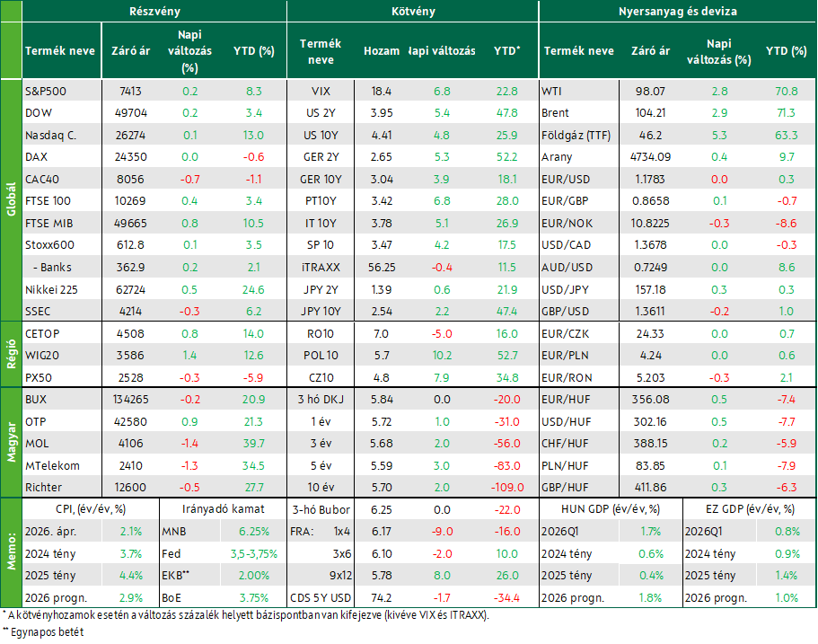Select the Részvény section header
The image size is (818, 644).
click(154, 11)
